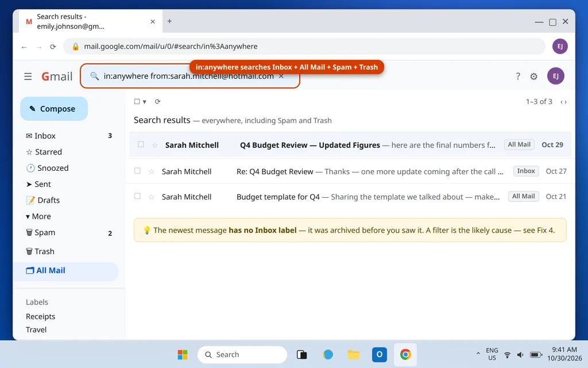
Task: Click the Oct 29 date on first email
Action: coord(552,144)
